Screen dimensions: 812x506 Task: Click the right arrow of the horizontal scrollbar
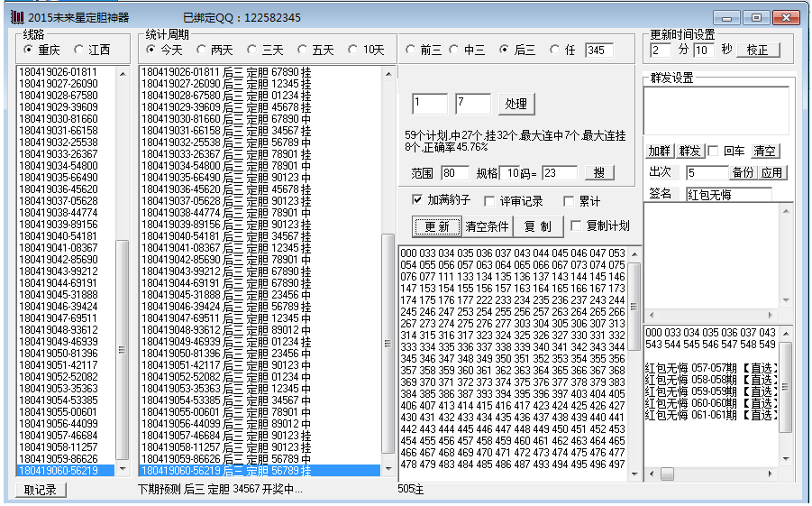click(x=771, y=474)
